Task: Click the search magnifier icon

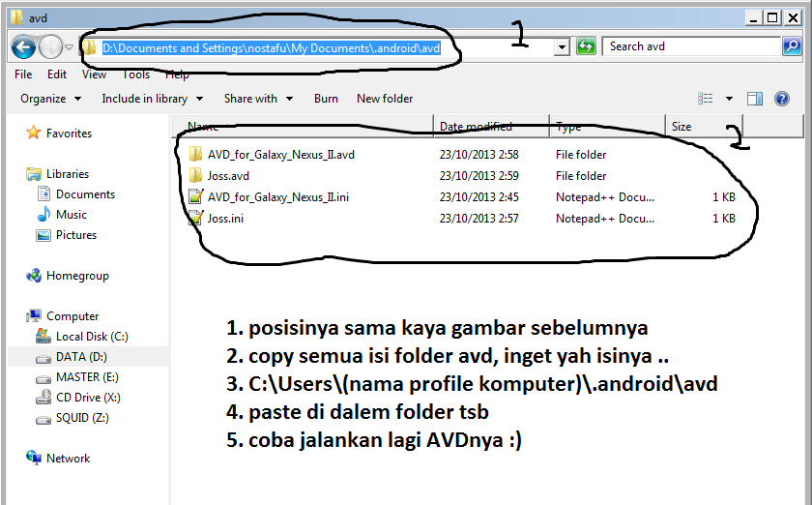Action: (x=792, y=46)
